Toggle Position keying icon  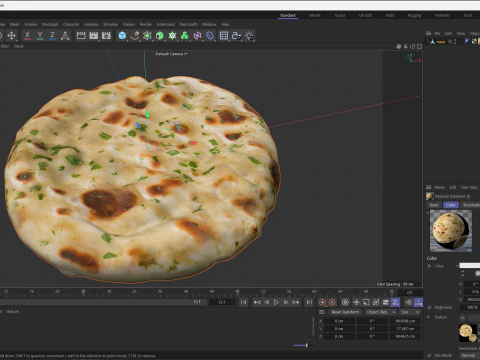tap(356, 302)
